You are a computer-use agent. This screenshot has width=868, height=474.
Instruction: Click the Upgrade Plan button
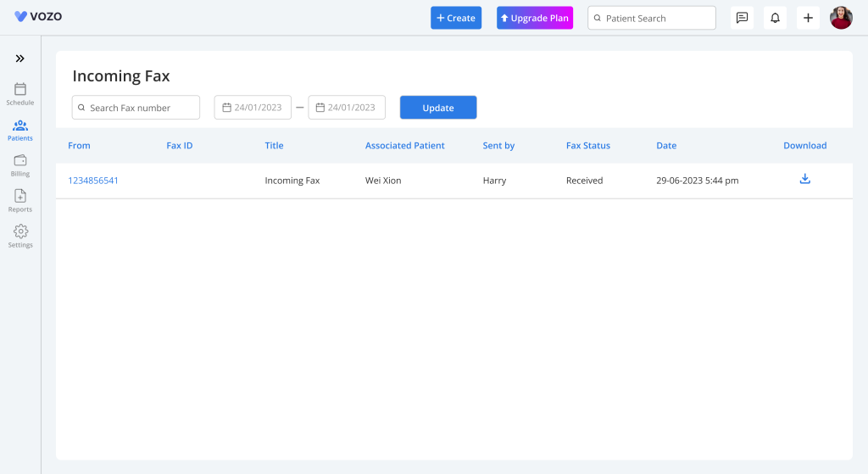coord(535,18)
